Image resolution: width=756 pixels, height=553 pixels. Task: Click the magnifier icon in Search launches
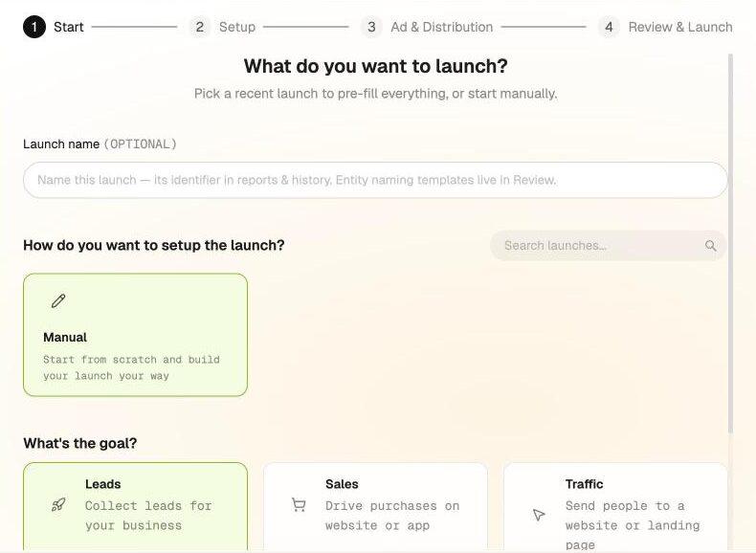pos(711,245)
